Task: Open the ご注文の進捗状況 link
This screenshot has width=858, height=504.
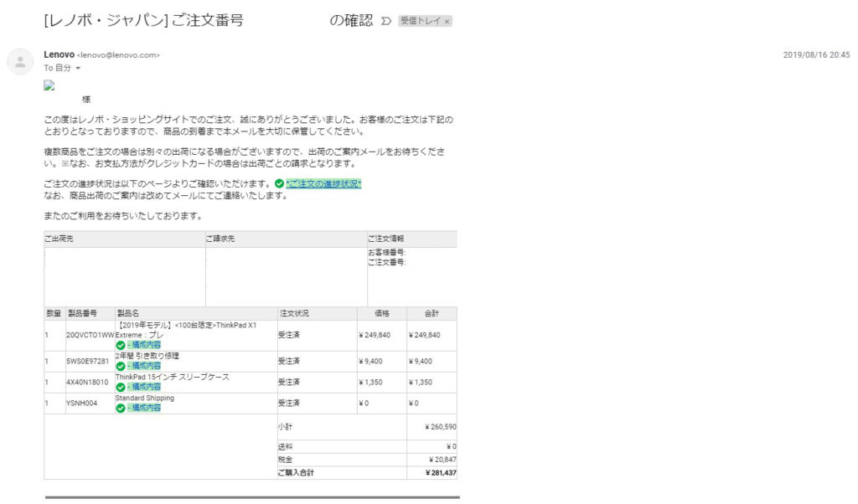Action: [x=324, y=183]
